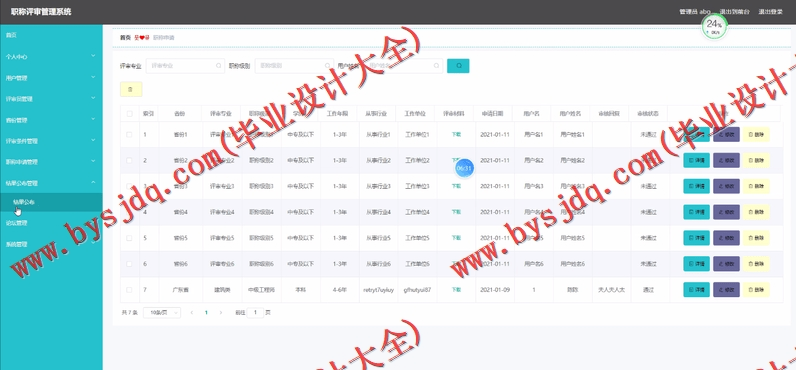Click 首页 in the breadcrumb
This screenshot has height=370, width=796.
[x=125, y=38]
